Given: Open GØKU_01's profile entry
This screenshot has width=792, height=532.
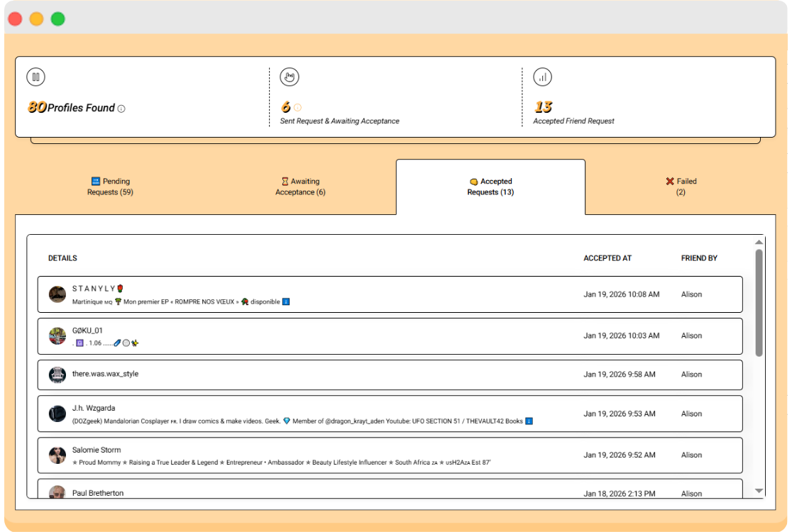Looking at the screenshot, I should (x=390, y=335).
